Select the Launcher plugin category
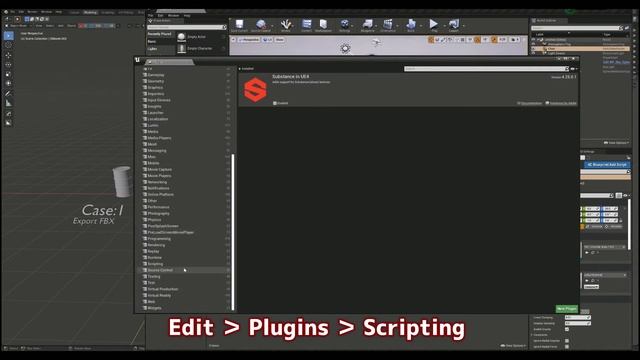Screen dimensions: 640x360 tap(156, 113)
